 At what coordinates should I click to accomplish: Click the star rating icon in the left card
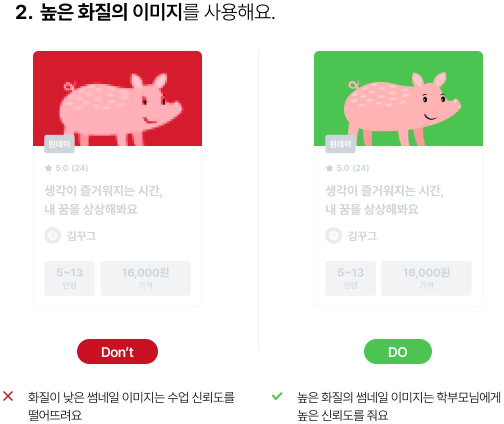point(48,168)
